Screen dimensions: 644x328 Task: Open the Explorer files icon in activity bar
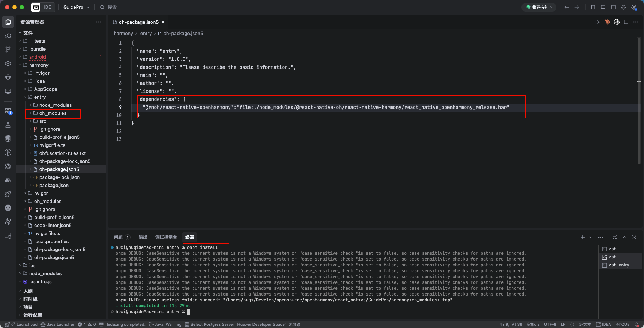click(8, 22)
